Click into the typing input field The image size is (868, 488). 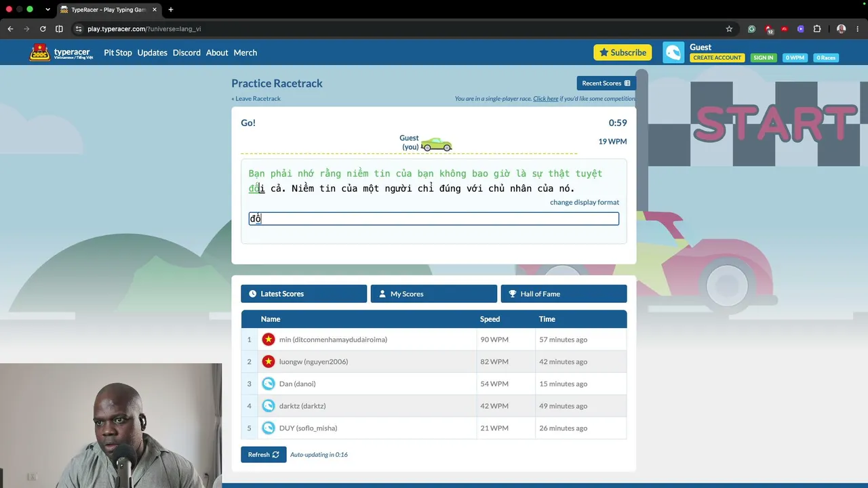coord(434,218)
